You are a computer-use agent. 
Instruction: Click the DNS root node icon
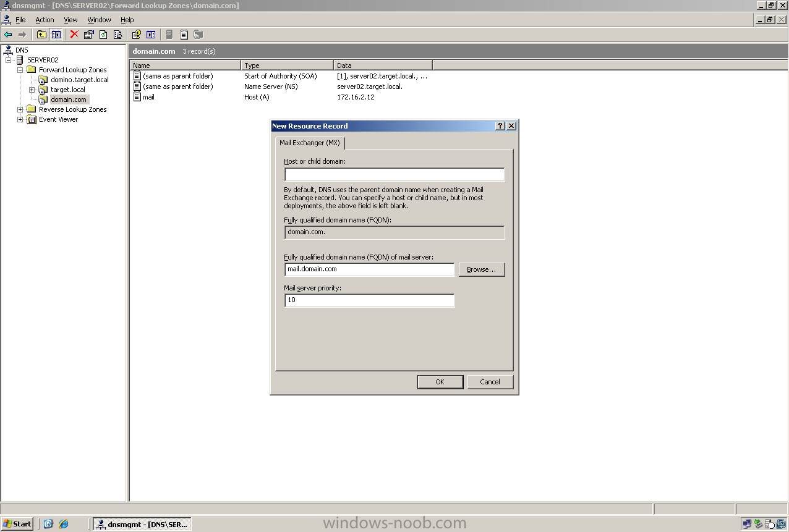(x=9, y=50)
